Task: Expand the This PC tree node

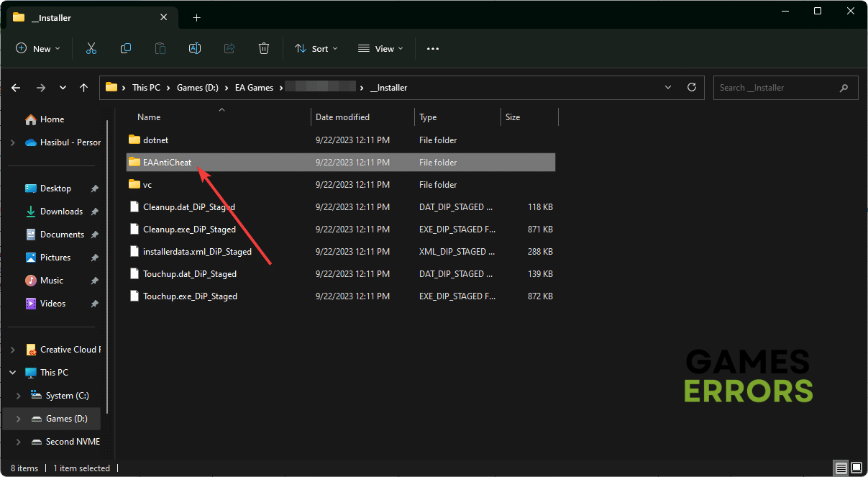Action: (13, 373)
